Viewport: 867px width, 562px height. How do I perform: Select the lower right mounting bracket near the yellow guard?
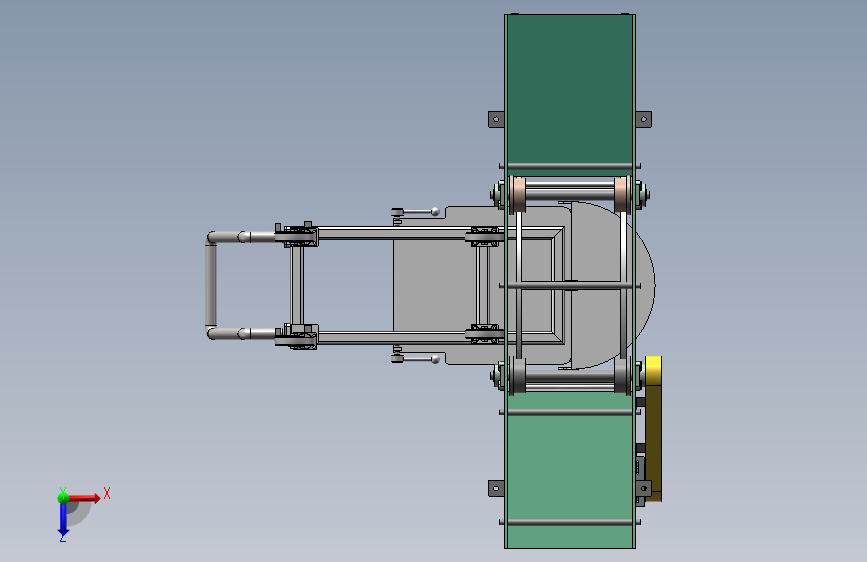point(643,488)
